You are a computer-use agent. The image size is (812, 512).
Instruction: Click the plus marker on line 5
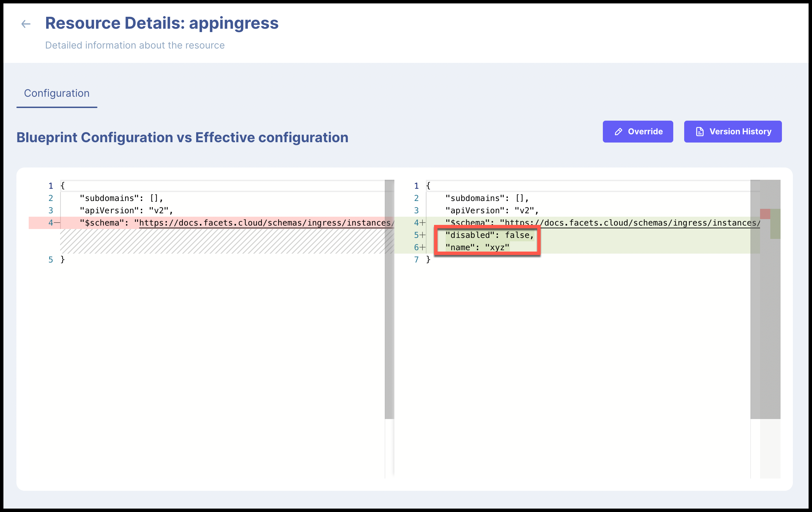pyautogui.click(x=423, y=235)
